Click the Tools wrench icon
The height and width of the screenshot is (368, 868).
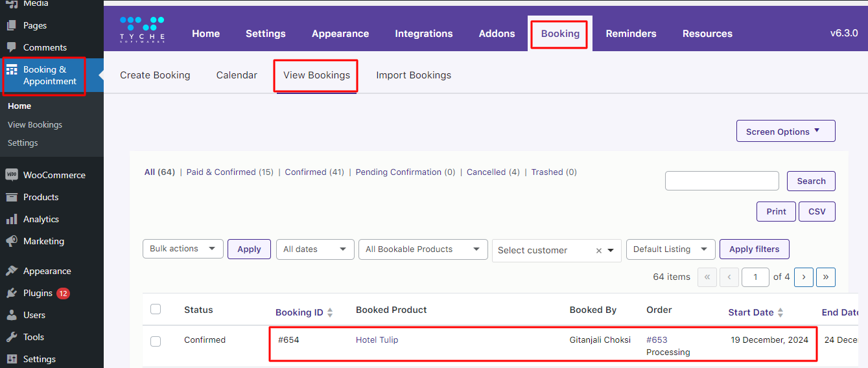[x=12, y=337]
